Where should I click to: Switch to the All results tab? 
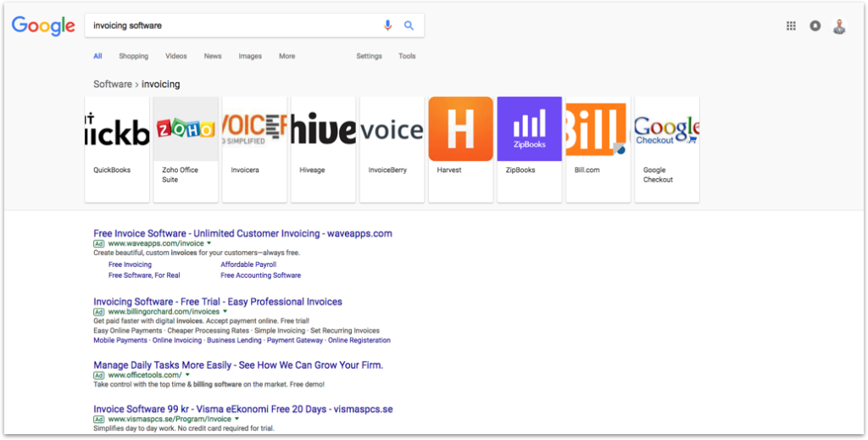tap(97, 56)
